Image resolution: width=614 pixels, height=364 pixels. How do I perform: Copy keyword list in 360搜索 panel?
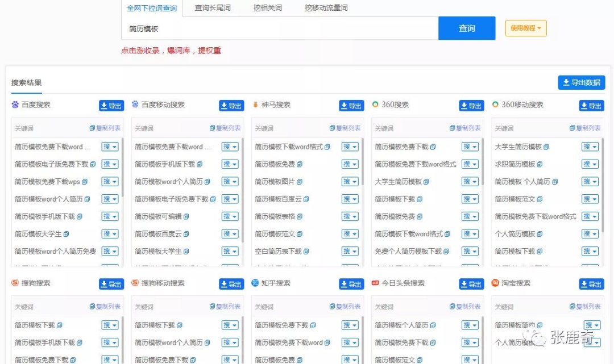coord(464,128)
